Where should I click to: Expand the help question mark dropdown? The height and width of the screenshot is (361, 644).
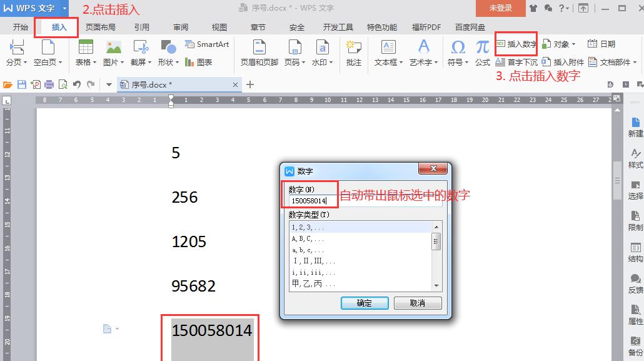click(x=564, y=8)
